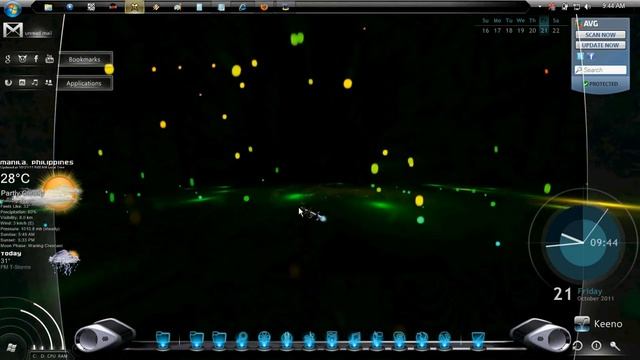Open the people contacts application shortcut
The image size is (640, 360).
click(49, 83)
